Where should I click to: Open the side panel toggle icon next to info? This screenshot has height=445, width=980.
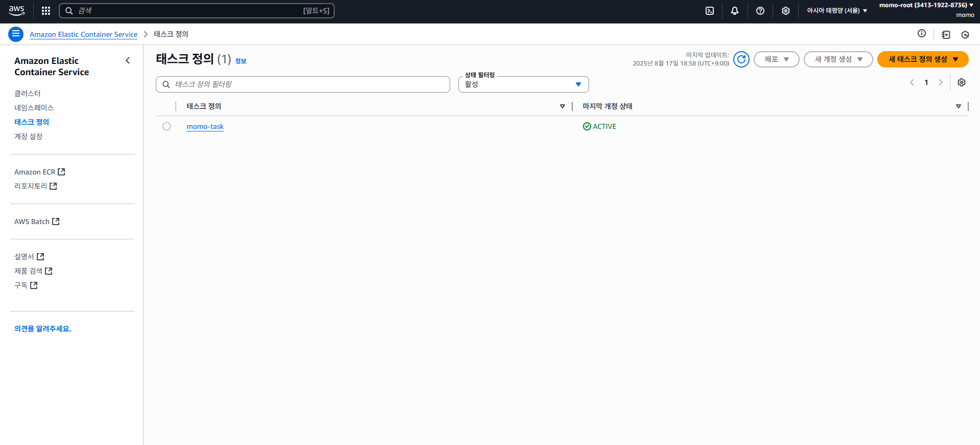(946, 35)
